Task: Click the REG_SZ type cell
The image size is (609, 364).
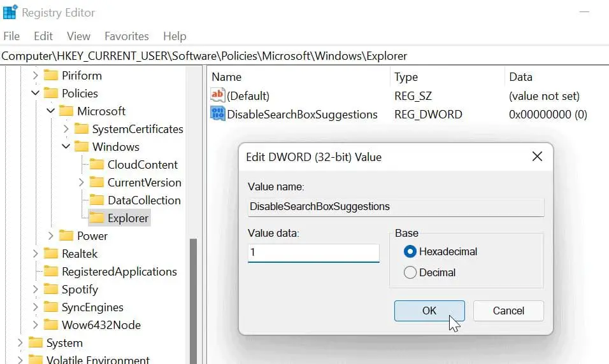Action: (413, 96)
